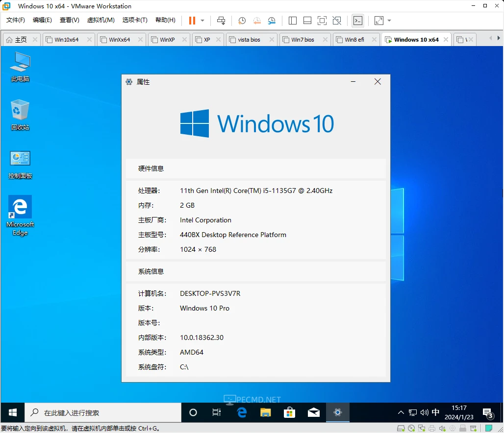Send Ctrl+Alt+Del to the VM
Viewport: 504px width, 433px height.
tap(221, 21)
